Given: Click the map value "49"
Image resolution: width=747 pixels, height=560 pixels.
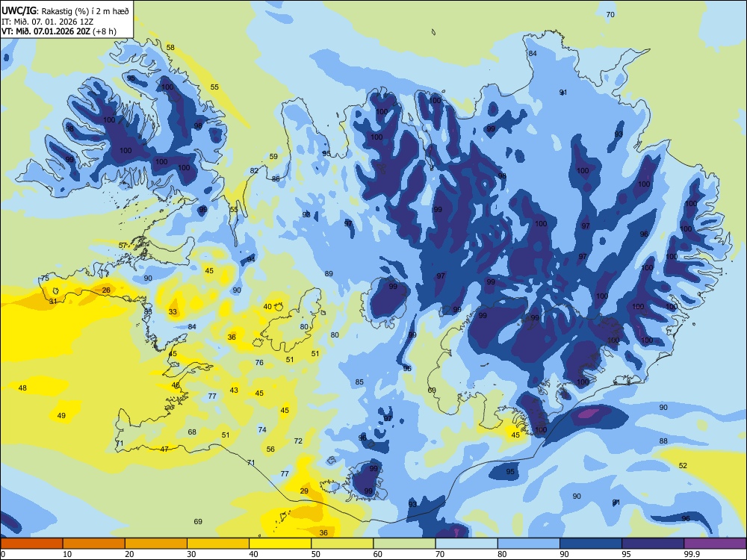Looking at the screenshot, I should click(x=61, y=416).
